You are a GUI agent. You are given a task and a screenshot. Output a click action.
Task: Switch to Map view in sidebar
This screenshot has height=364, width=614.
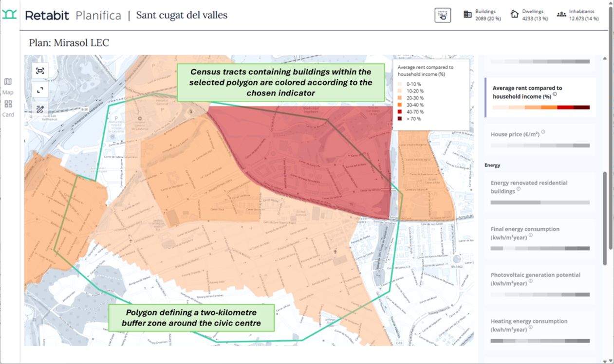(x=8, y=86)
